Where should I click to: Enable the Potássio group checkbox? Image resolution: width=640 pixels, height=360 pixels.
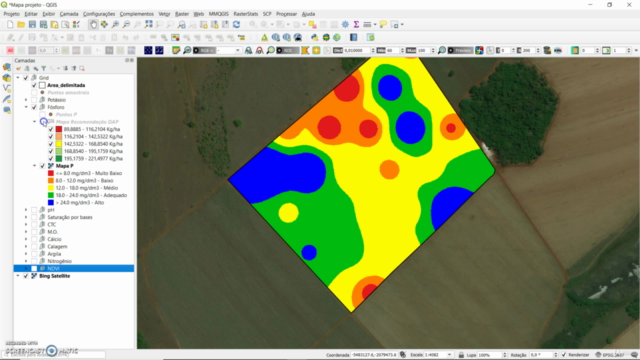[34, 100]
